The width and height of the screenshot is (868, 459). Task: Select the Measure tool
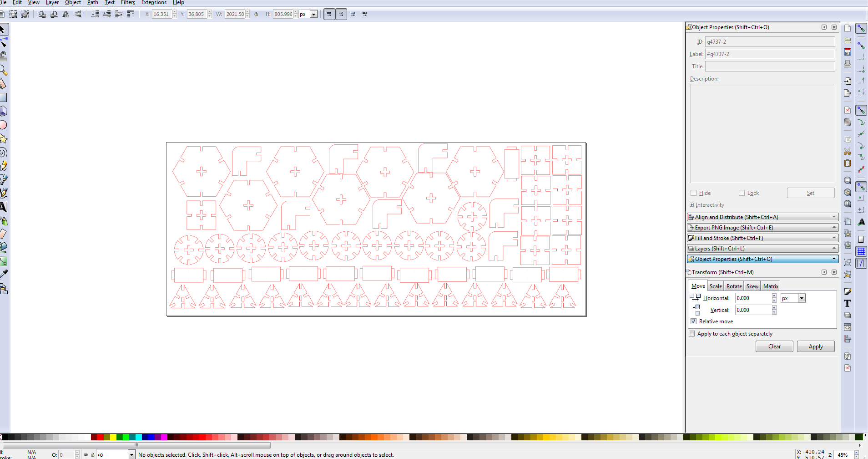[3, 84]
